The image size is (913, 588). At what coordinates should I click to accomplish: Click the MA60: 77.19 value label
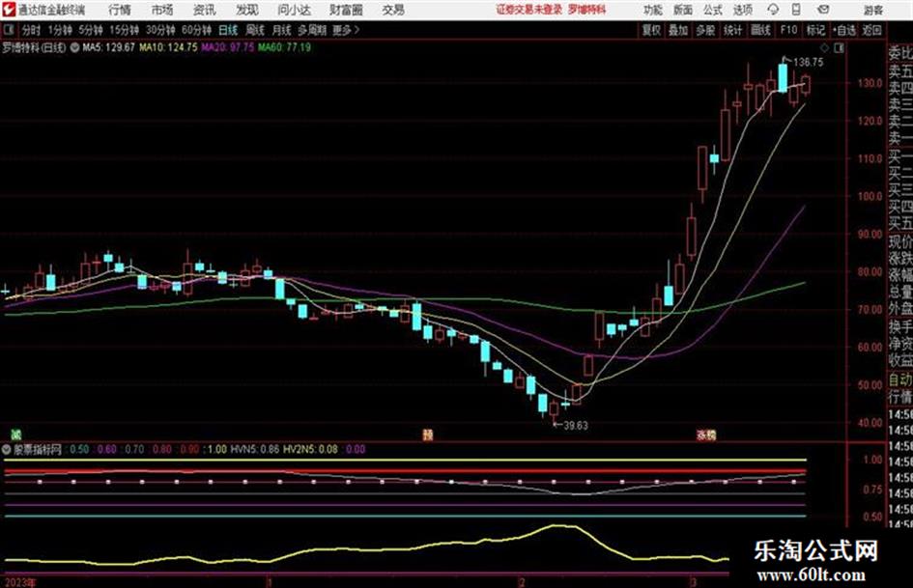pyautogui.click(x=284, y=47)
